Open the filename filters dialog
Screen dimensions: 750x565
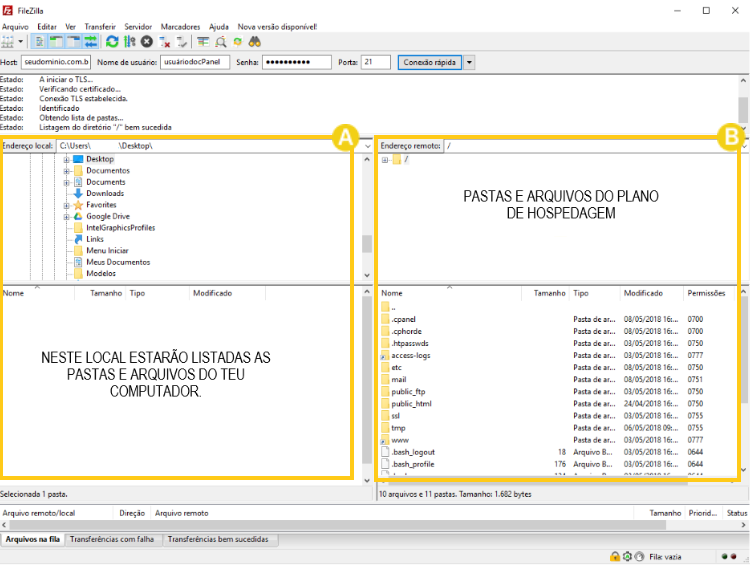tap(203, 42)
